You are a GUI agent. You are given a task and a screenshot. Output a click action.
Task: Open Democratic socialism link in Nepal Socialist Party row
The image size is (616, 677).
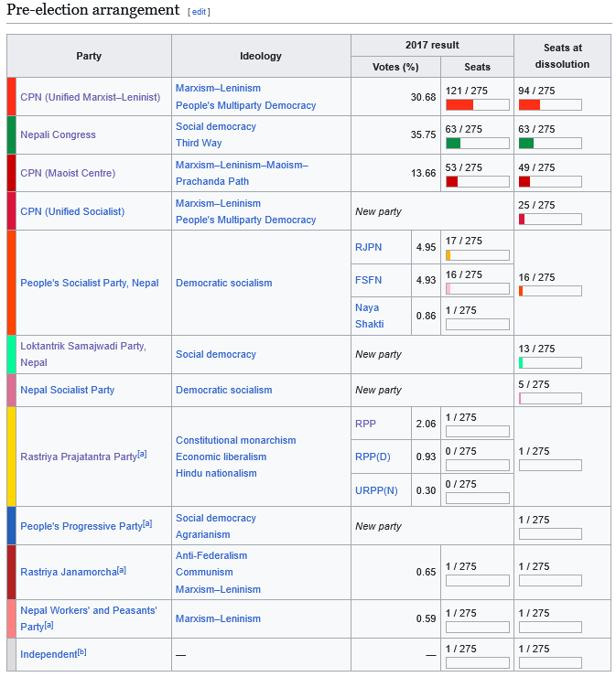pyautogui.click(x=223, y=390)
